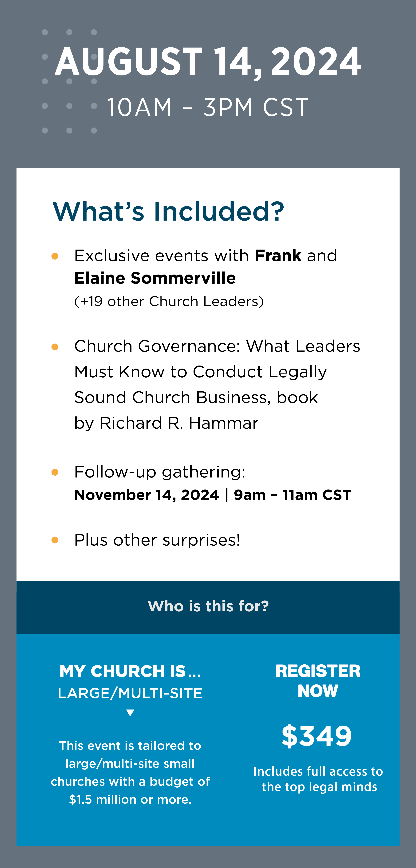Screen dimensions: 416x868
Task: Click the orange bullet beside Church Governance
Action: click(x=55, y=347)
